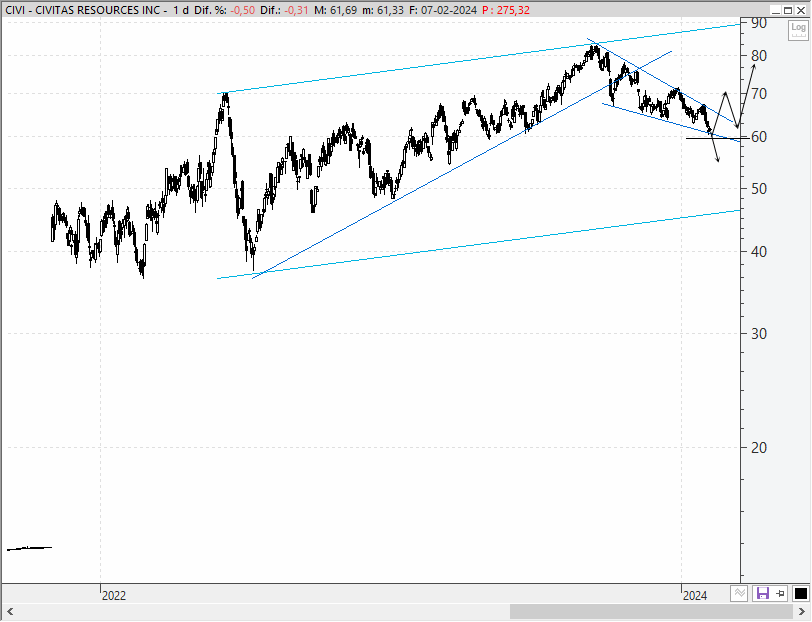
Task: Click the 90 price axis label
Action: tap(759, 23)
